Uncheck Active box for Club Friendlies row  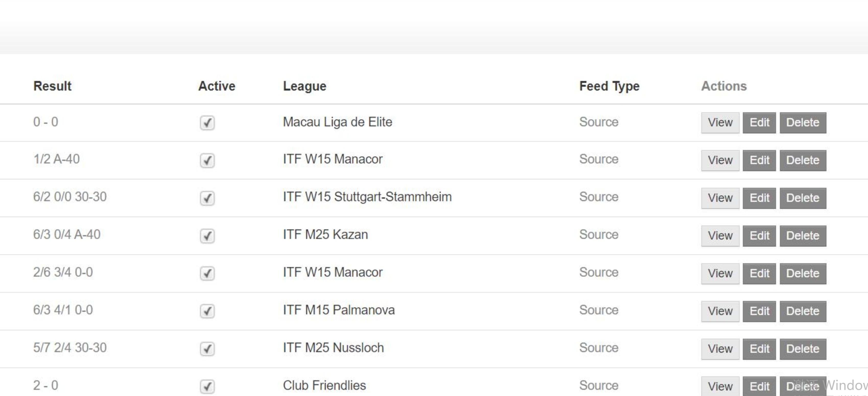pos(207,386)
